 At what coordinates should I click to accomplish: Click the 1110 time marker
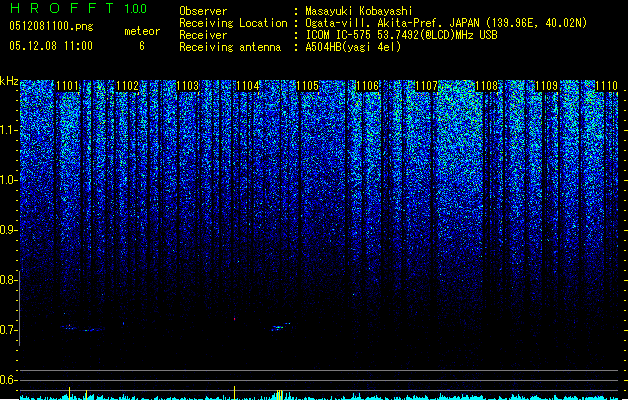pyautogui.click(x=607, y=86)
